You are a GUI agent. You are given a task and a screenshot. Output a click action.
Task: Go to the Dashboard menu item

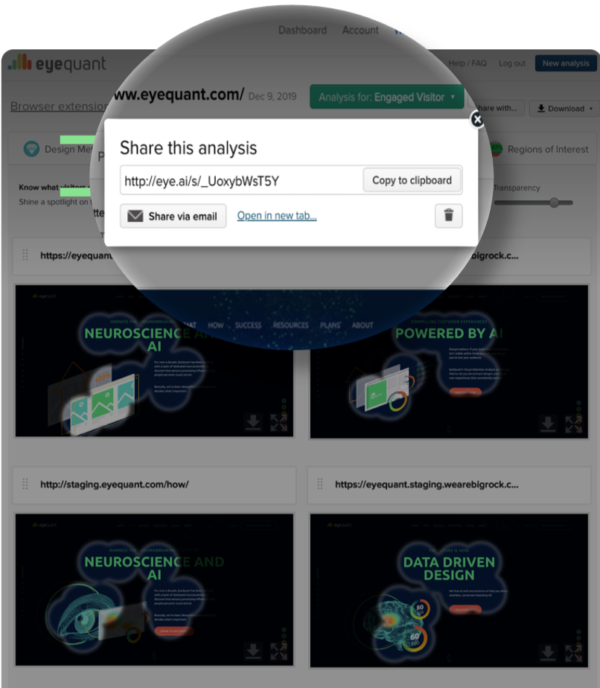[x=302, y=30]
